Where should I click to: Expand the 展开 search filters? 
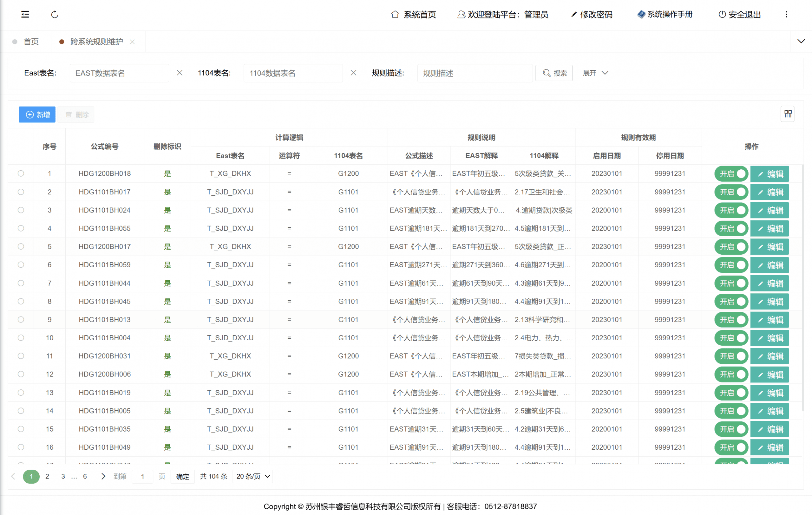coord(595,73)
